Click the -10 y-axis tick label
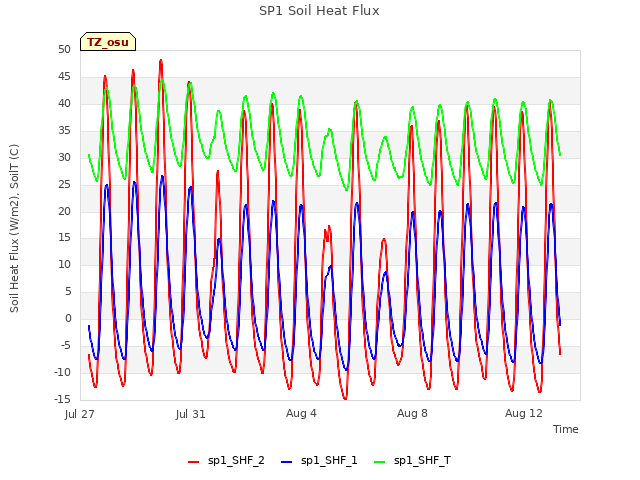 pyautogui.click(x=62, y=372)
